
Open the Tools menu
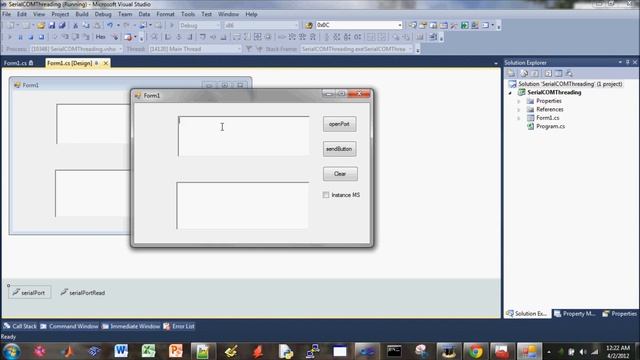(x=188, y=14)
